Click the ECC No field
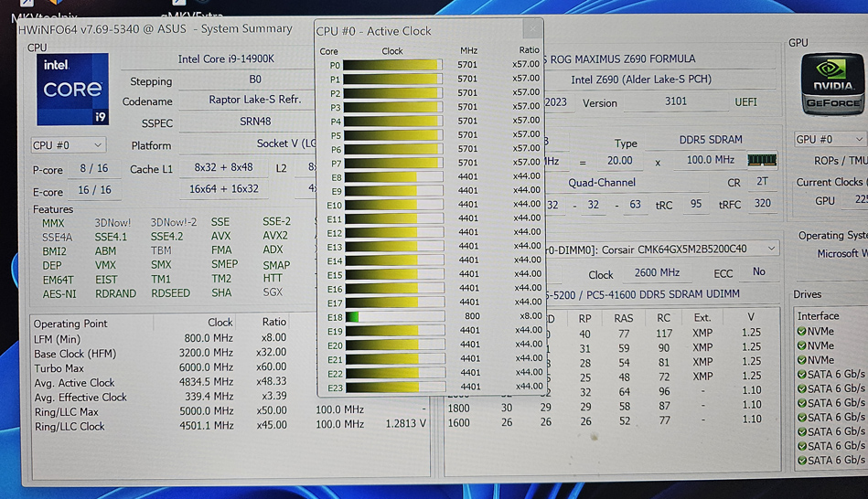The width and height of the screenshot is (868, 499). tap(759, 271)
